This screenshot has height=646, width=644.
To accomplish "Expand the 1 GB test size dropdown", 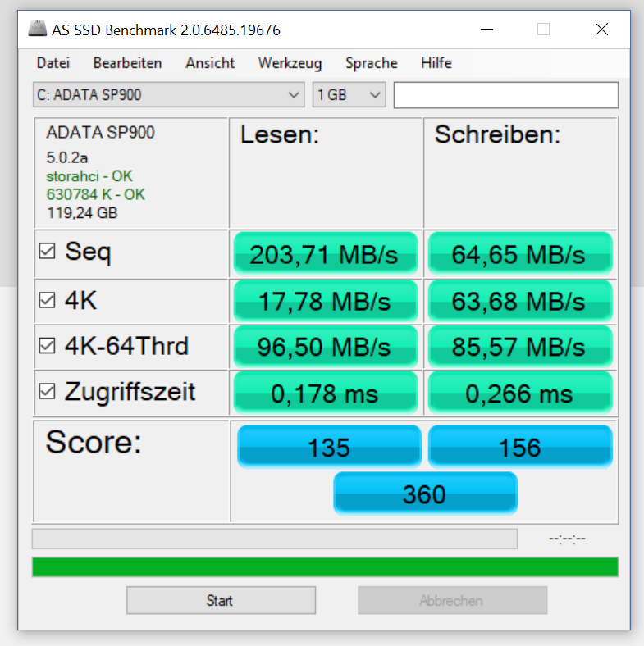I will coord(349,95).
